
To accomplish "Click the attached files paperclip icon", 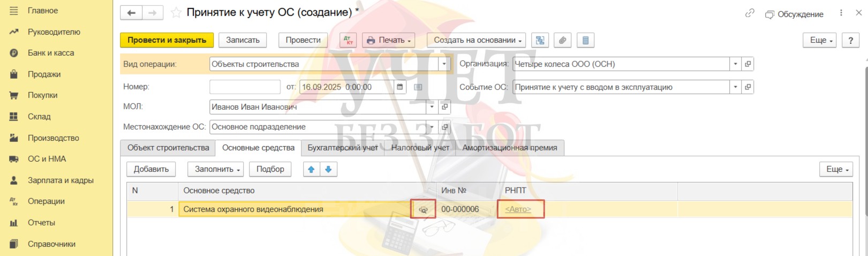I will click(562, 40).
